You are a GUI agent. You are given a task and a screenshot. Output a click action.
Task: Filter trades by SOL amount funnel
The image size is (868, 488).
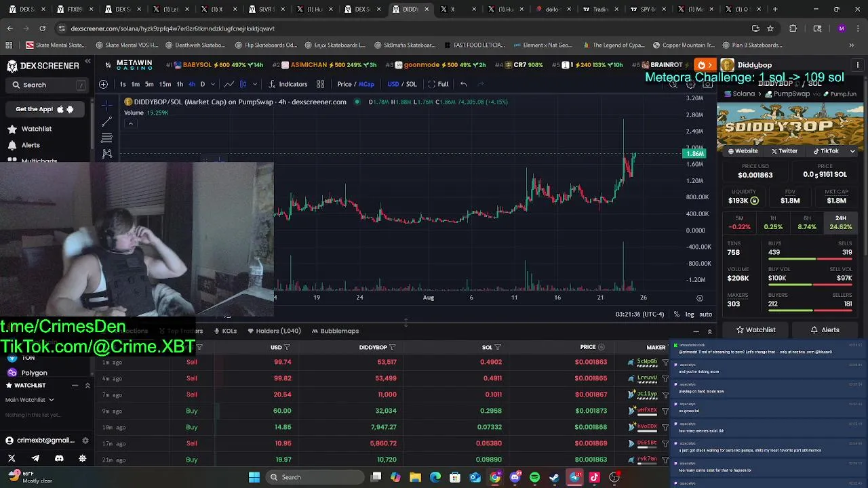click(x=498, y=347)
